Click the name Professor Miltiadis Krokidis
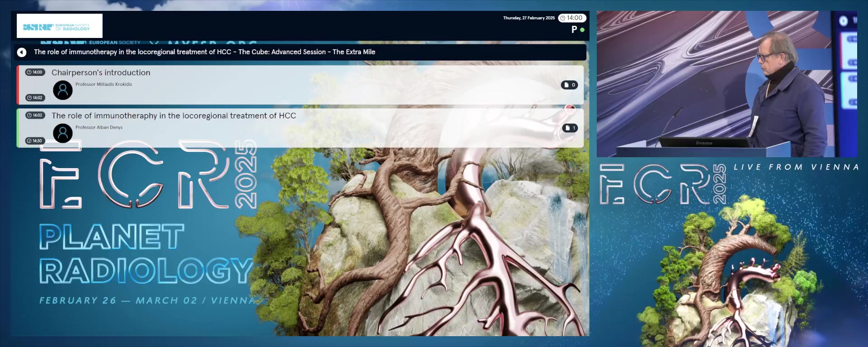Viewport: 868px width, 347px height. (x=104, y=84)
